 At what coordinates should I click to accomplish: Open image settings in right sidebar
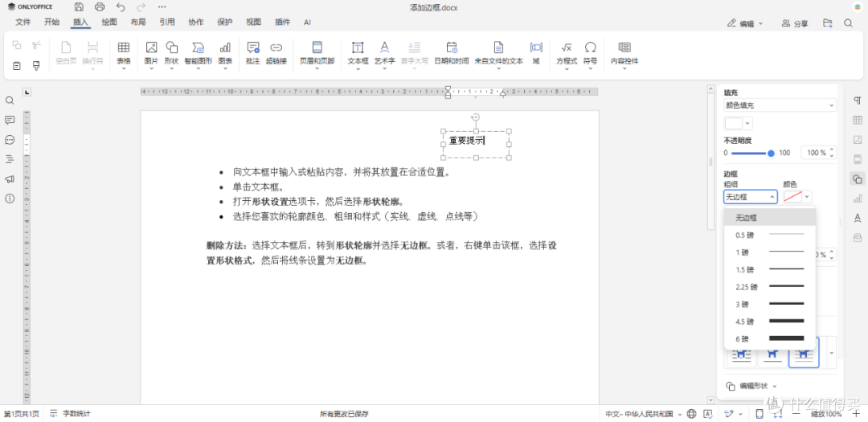(858, 140)
